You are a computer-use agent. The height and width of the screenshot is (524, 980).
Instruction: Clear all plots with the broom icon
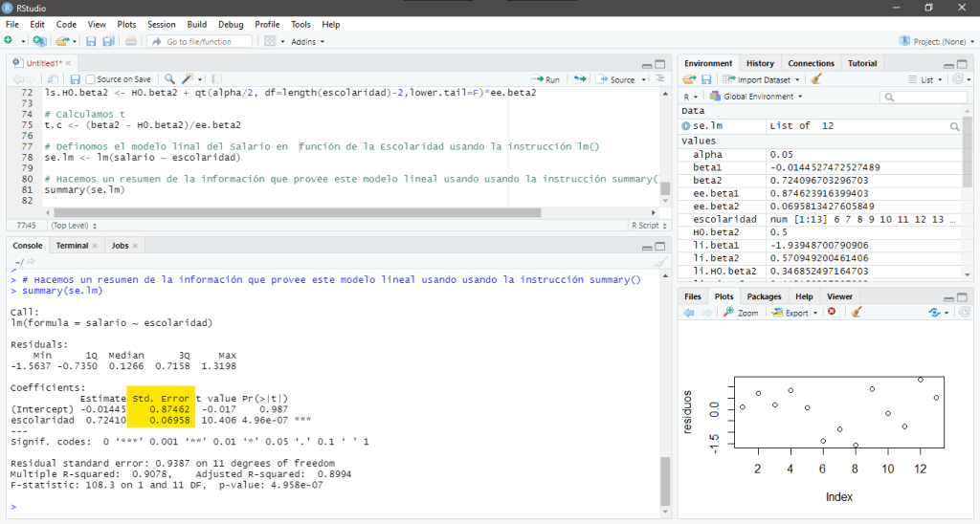[857, 313]
